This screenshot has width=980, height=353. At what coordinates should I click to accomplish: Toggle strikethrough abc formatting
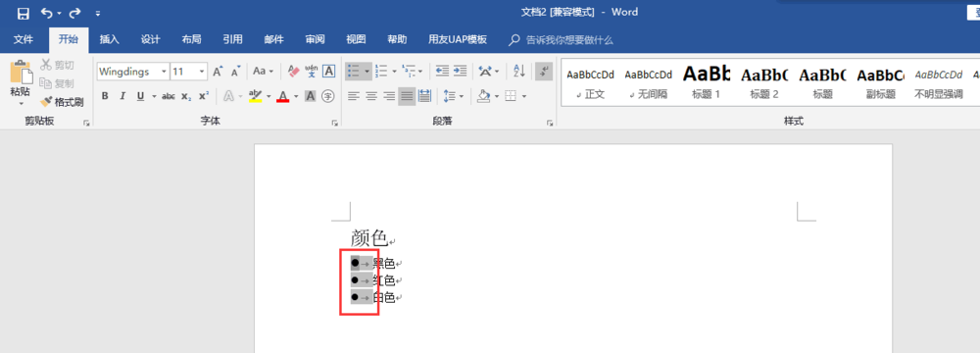click(169, 96)
